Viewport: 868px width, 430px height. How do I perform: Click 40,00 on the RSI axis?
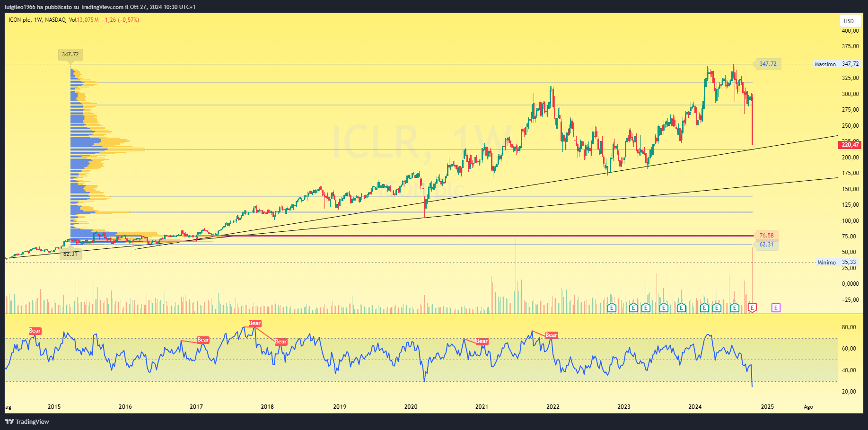[849, 370]
